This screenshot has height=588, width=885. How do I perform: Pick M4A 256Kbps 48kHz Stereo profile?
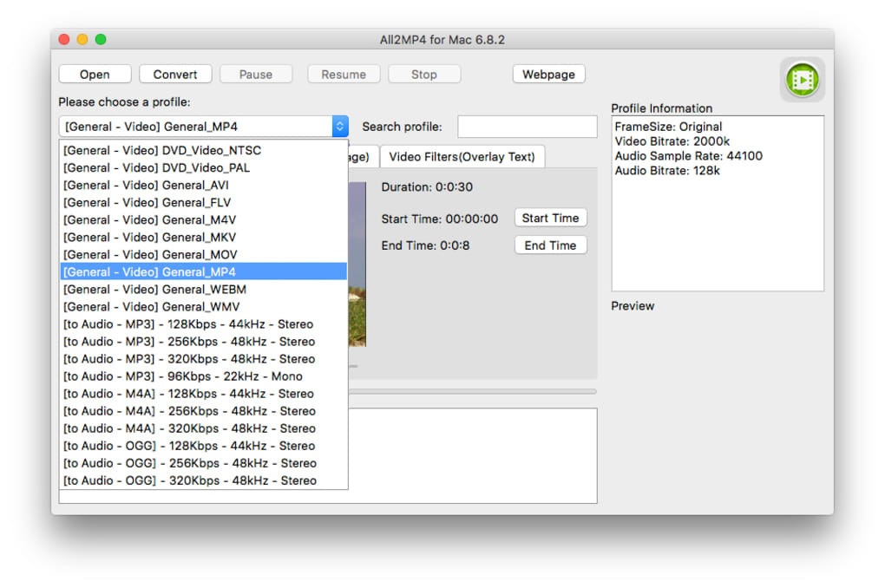[x=203, y=411]
